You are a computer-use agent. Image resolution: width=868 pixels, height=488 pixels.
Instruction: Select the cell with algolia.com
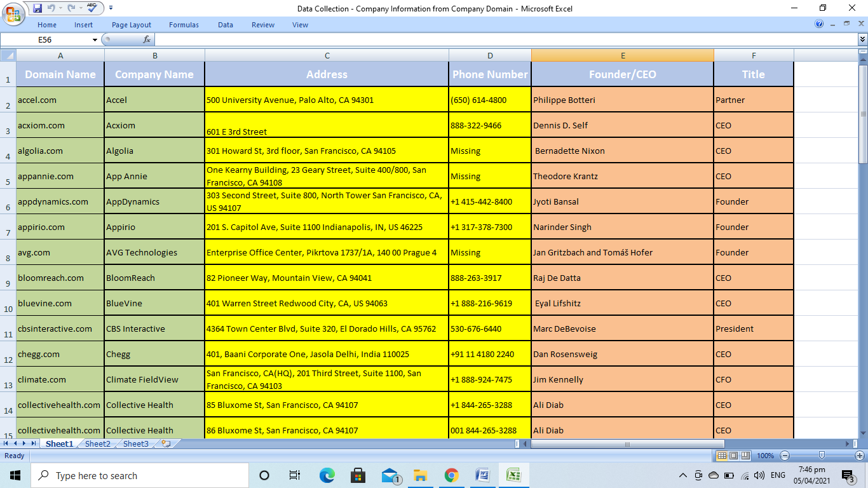60,151
